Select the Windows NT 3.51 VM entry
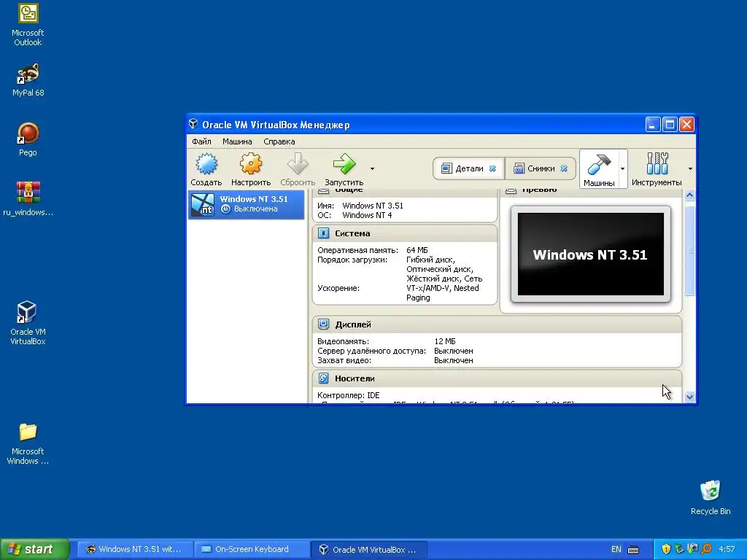The image size is (747, 560). (247, 204)
